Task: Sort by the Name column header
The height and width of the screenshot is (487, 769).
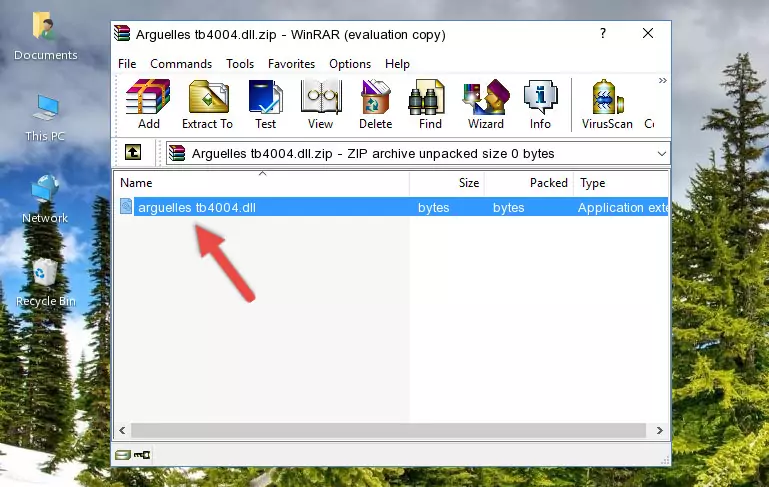Action: coord(262,183)
